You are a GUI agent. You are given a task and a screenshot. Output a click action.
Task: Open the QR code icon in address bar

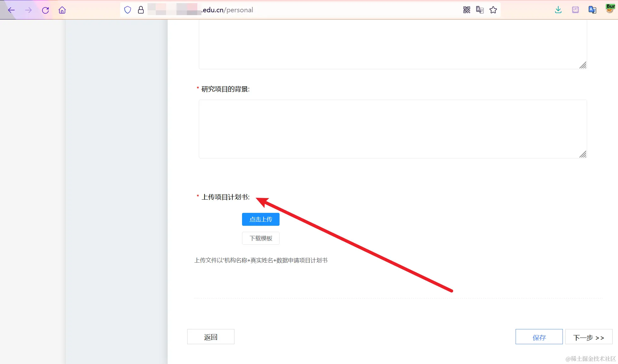tap(467, 10)
